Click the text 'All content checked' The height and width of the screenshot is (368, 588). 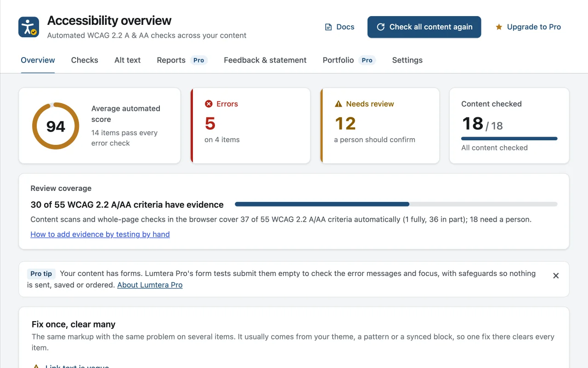(x=494, y=148)
